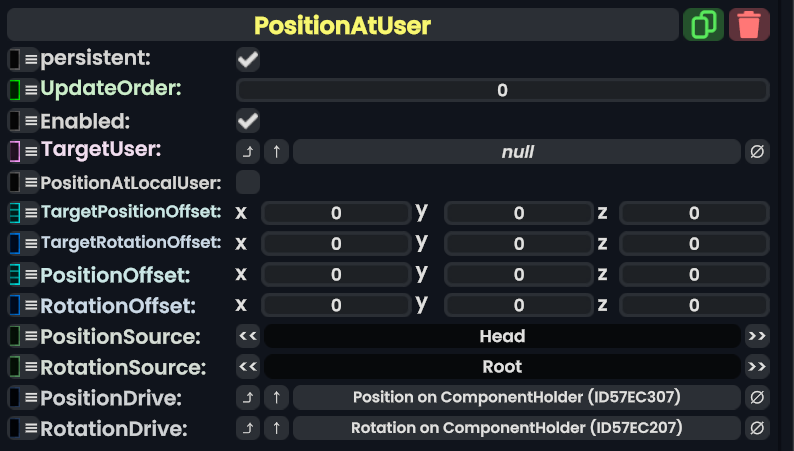
Task: Clear RotationDrive with the null icon
Action: coord(757,429)
